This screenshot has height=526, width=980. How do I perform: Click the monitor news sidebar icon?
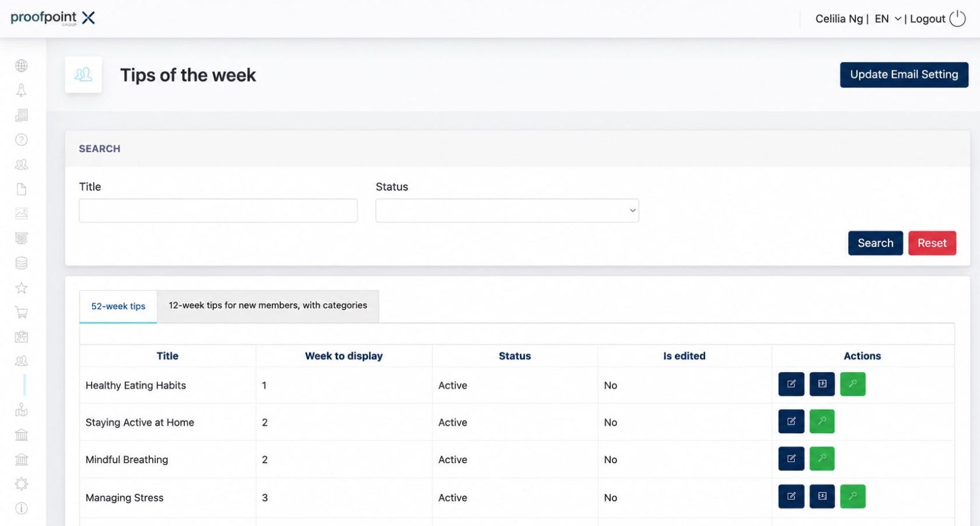pos(22,238)
